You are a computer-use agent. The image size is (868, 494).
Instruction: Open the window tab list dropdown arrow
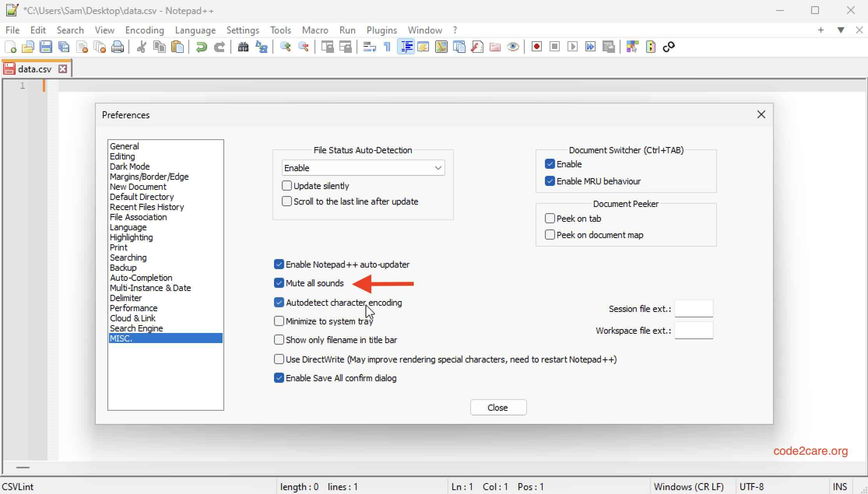[x=841, y=30]
